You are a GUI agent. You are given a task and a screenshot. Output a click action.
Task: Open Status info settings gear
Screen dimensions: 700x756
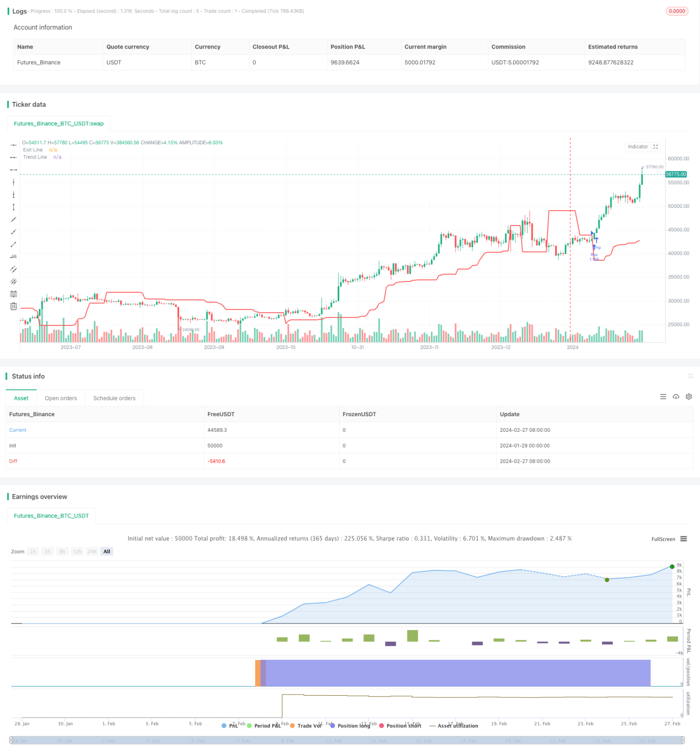[x=689, y=397]
